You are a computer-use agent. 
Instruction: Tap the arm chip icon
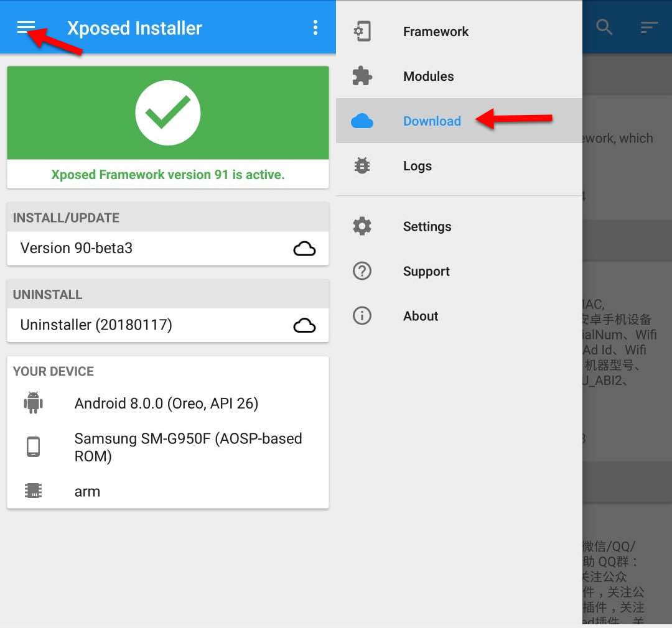(34, 491)
